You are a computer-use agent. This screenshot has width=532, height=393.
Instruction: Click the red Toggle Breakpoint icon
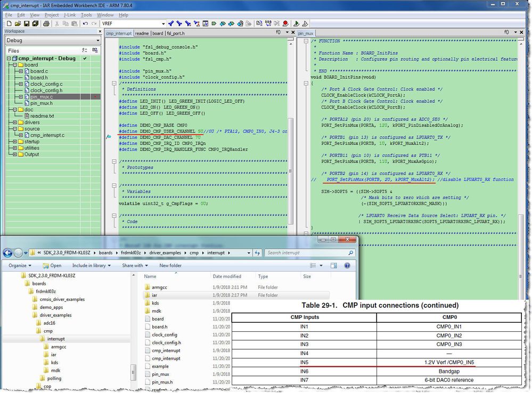(285, 23)
